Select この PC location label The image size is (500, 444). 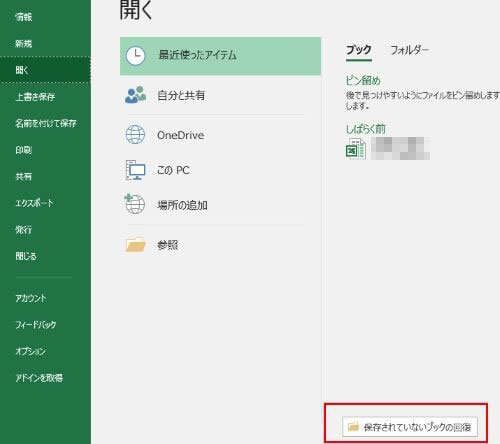point(173,170)
